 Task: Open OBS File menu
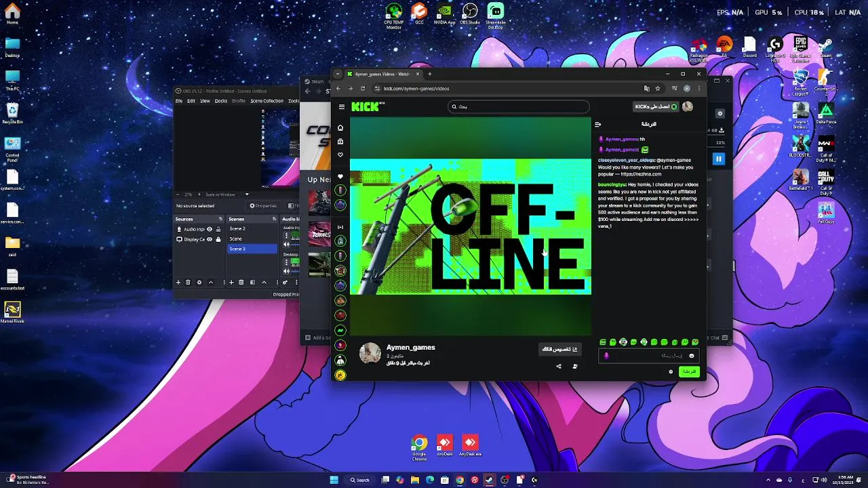(x=179, y=101)
